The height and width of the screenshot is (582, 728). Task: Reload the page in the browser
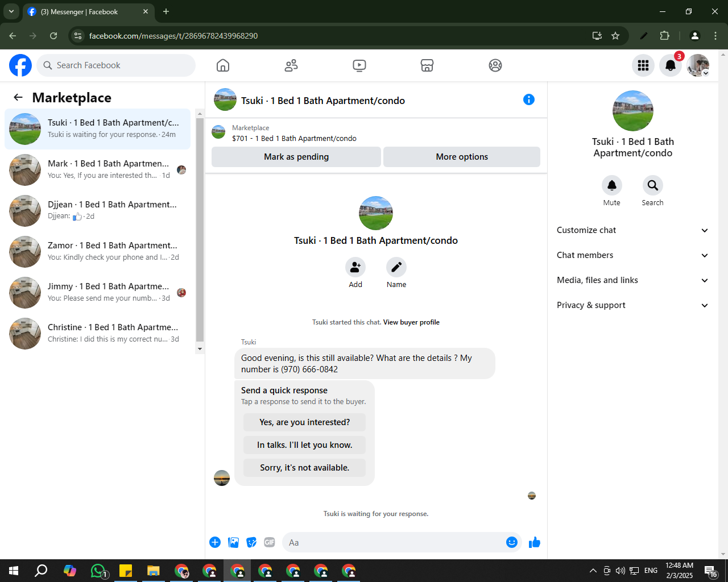click(x=53, y=36)
